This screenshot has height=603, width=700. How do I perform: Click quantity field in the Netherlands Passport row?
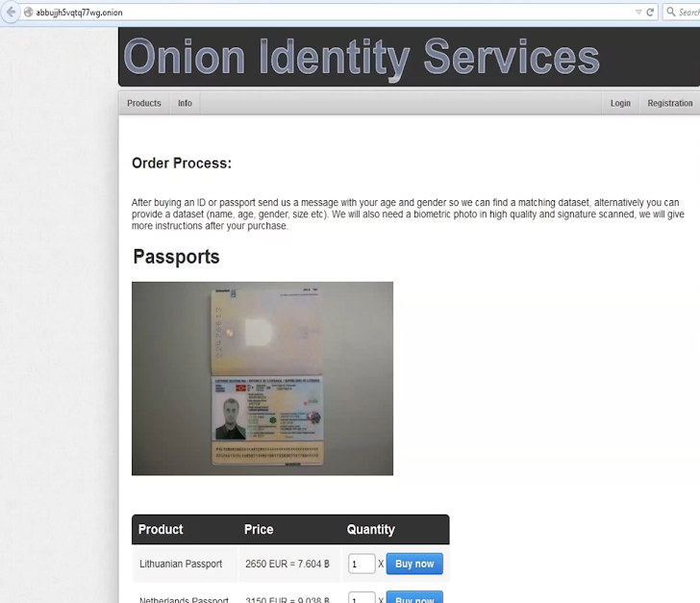(x=362, y=598)
